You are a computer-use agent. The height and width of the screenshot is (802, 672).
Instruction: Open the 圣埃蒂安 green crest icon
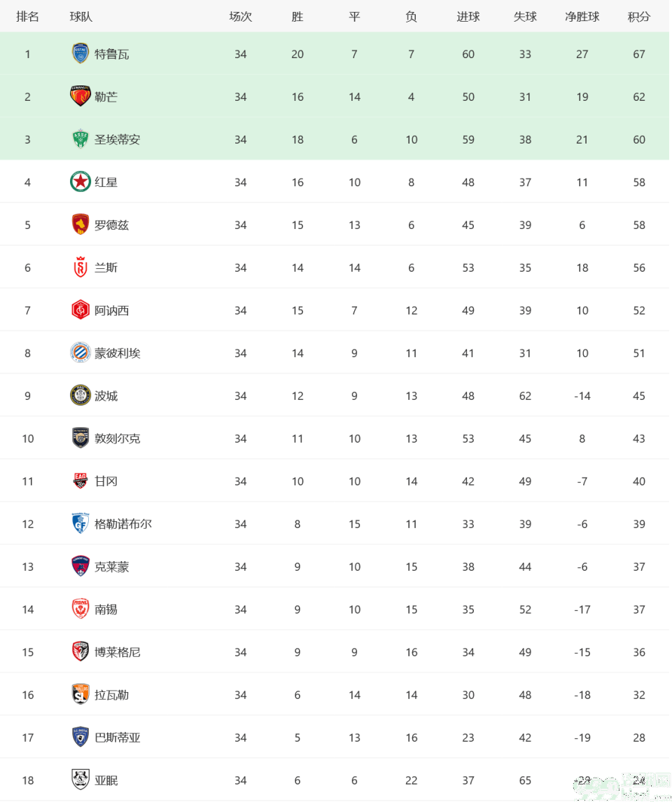pyautogui.click(x=80, y=139)
